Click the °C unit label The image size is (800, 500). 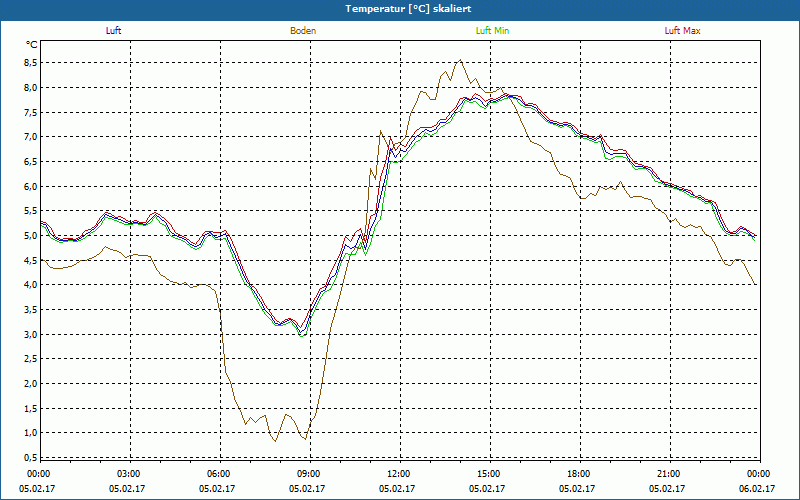click(32, 45)
